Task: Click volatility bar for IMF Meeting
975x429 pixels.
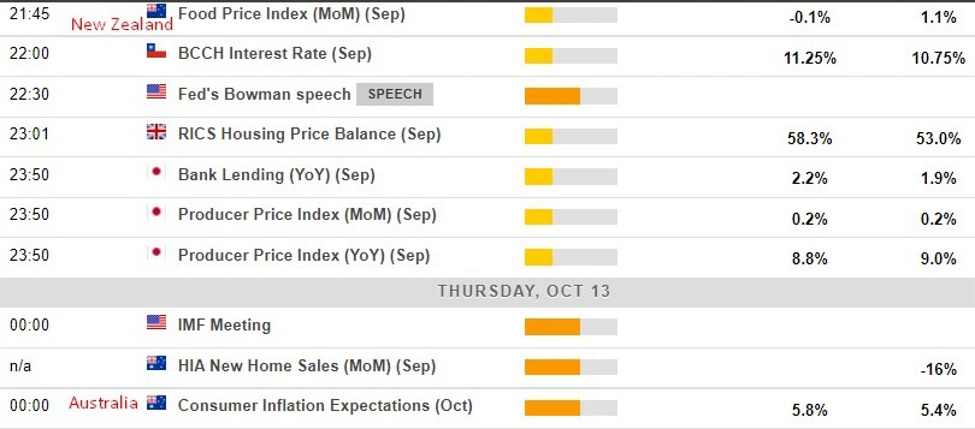Action: pyautogui.click(x=571, y=326)
